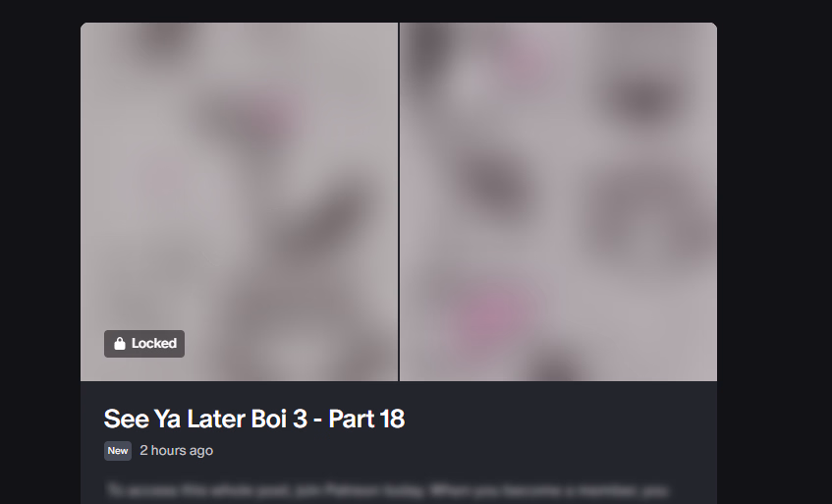
Task: Click the padlock icon in Locked badge
Action: (120, 344)
